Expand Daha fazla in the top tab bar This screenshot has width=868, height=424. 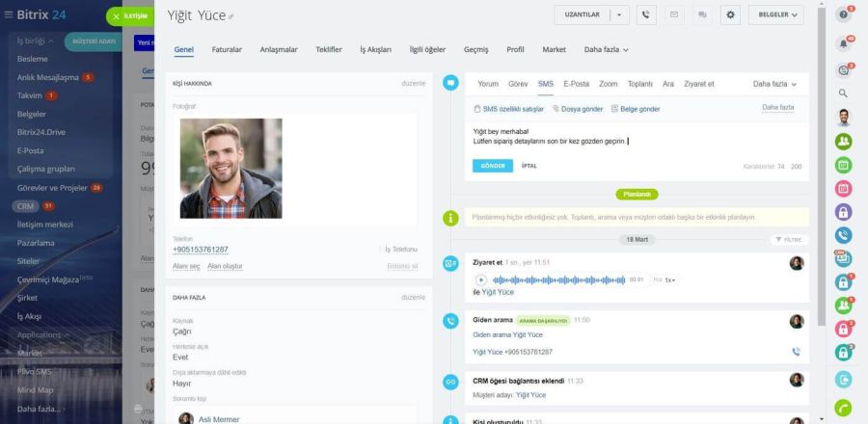tap(607, 49)
